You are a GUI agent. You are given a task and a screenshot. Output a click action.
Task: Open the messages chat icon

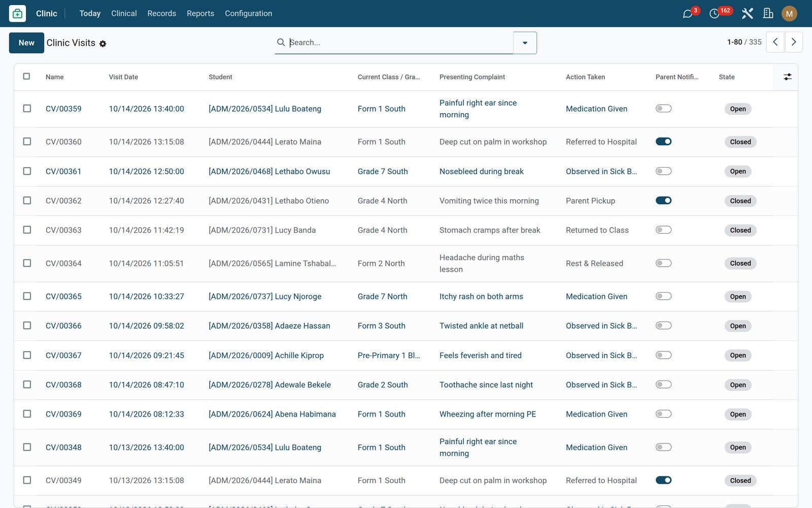pos(688,14)
